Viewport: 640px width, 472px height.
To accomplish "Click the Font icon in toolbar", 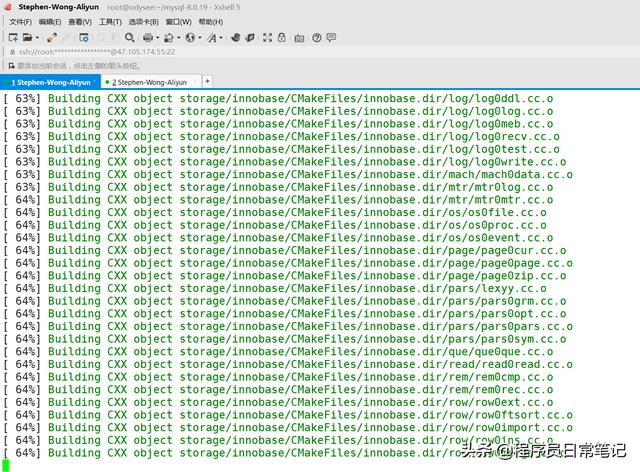I will pos(212,38).
